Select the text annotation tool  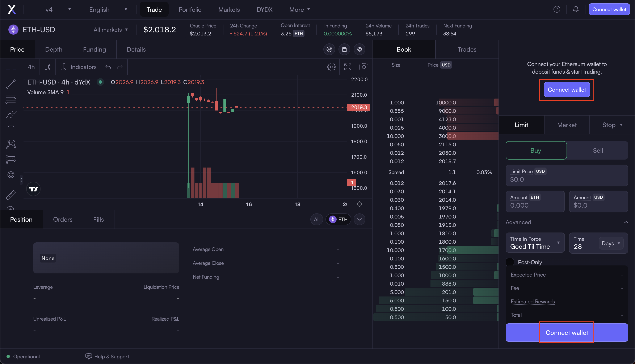click(x=11, y=129)
